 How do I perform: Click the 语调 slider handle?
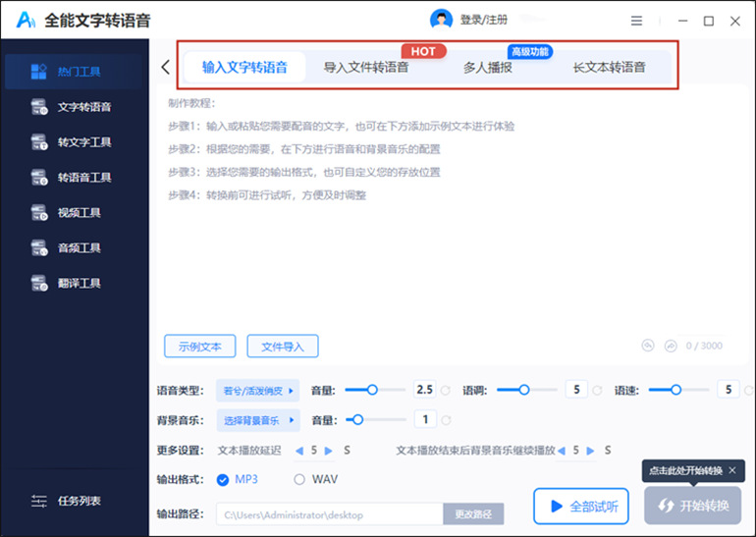[x=524, y=390]
